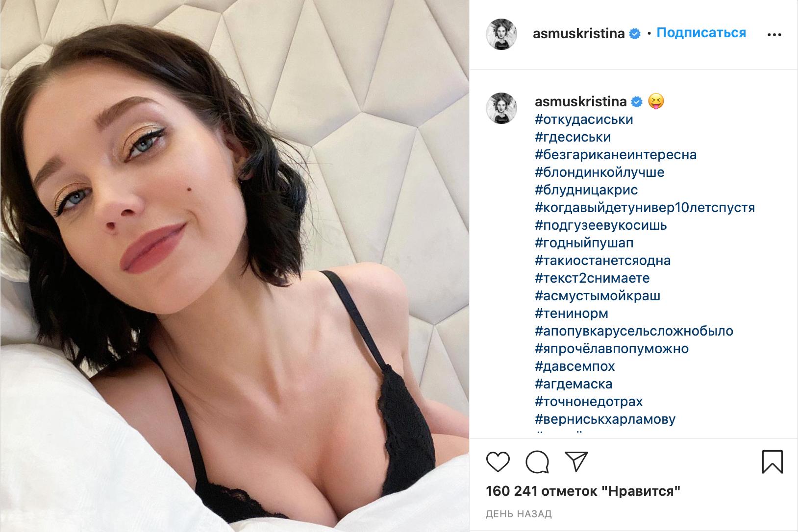View the 160 241 likes list
The height and width of the screenshot is (532, 798).
583,491
